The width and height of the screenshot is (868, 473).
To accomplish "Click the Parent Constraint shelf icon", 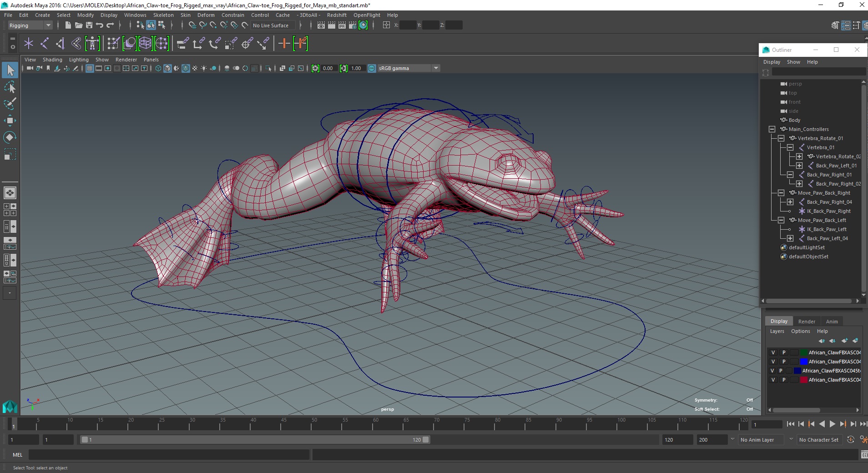I will click(x=182, y=44).
